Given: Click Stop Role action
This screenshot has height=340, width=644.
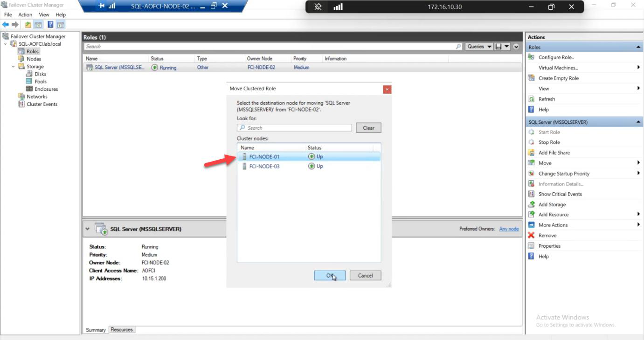Looking at the screenshot, I should (549, 143).
